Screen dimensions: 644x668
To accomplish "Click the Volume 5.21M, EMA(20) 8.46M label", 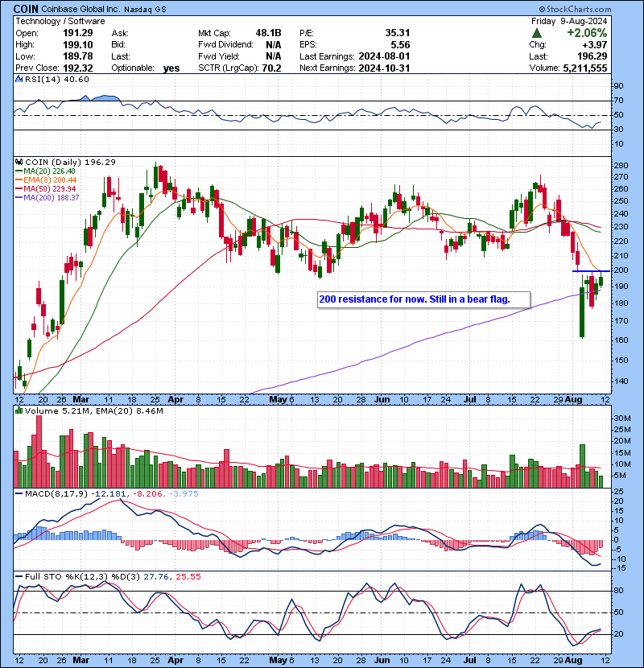I will (x=93, y=410).
